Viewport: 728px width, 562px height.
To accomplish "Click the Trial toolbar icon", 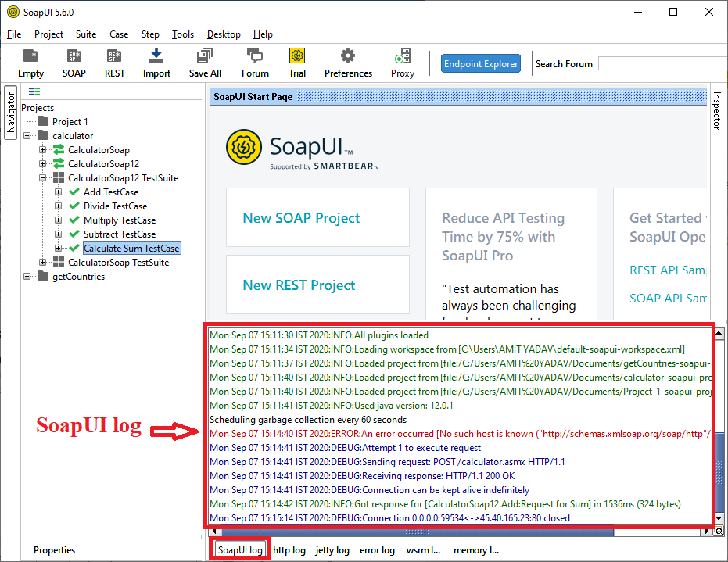I will (297, 63).
